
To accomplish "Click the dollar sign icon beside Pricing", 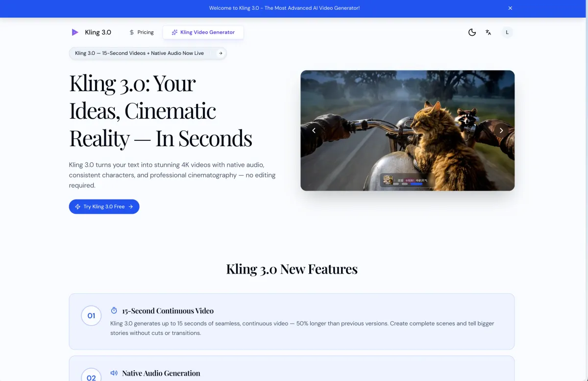I will point(131,32).
